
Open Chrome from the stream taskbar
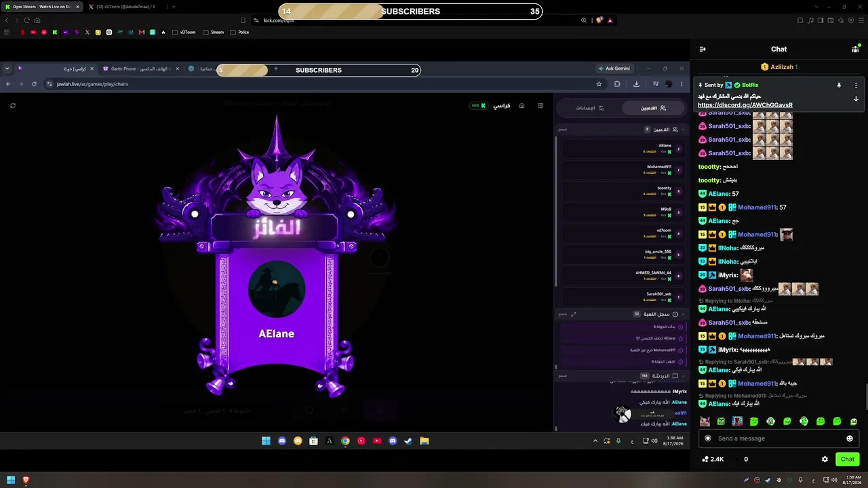coord(345,441)
